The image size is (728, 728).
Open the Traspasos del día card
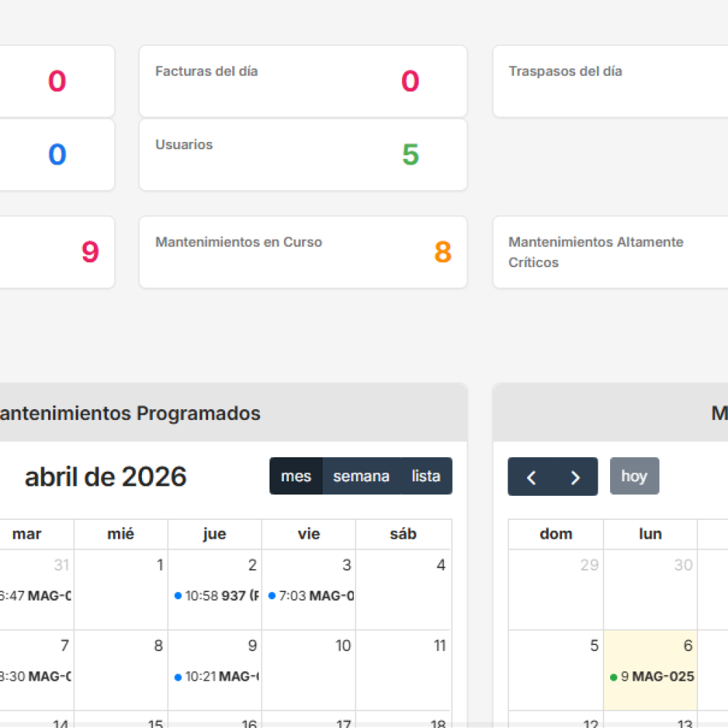click(610, 81)
